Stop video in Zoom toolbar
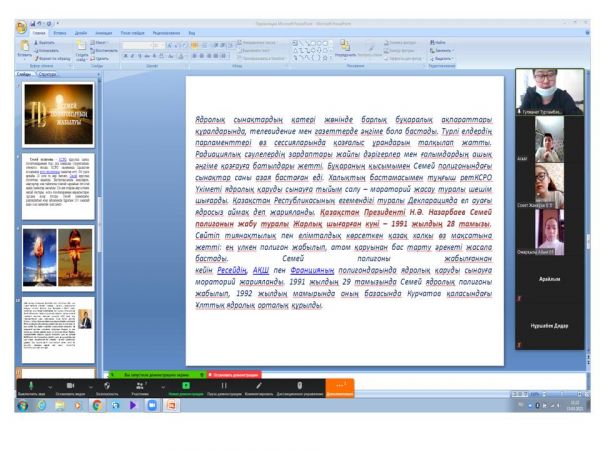This screenshot has width=600, height=450. tap(72, 385)
